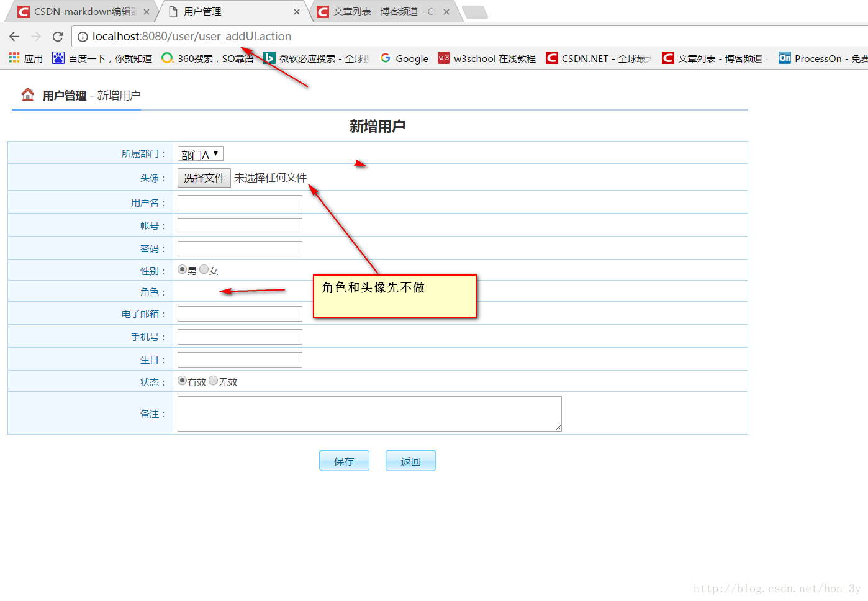Click the 未选择任何文件 text
The height and width of the screenshot is (601, 868).
(x=270, y=178)
